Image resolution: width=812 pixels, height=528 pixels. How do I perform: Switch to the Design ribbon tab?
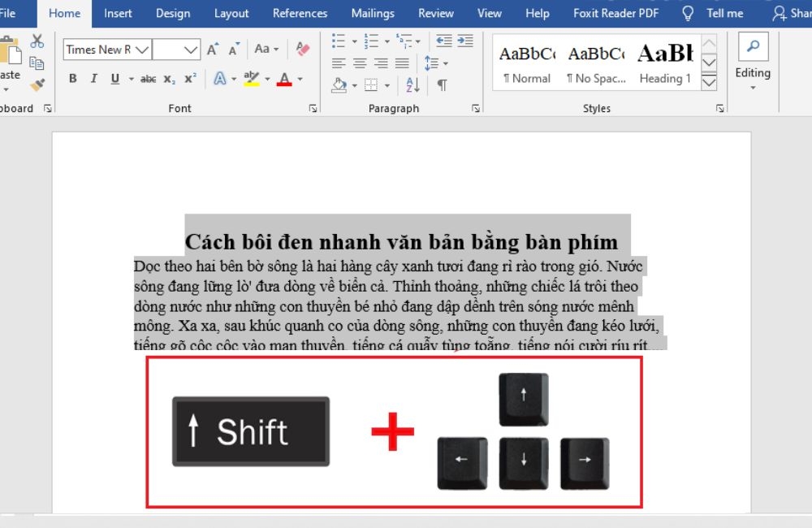coord(173,13)
